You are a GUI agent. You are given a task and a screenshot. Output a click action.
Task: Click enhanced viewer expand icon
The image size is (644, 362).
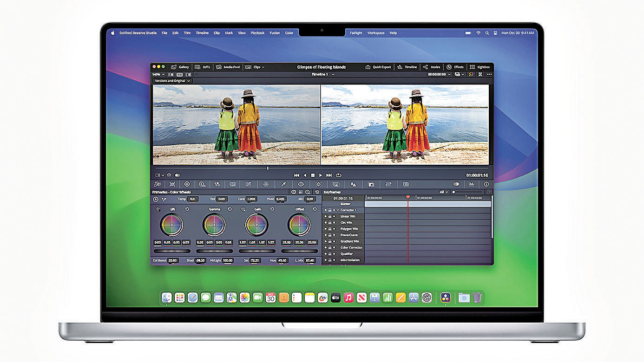[480, 74]
